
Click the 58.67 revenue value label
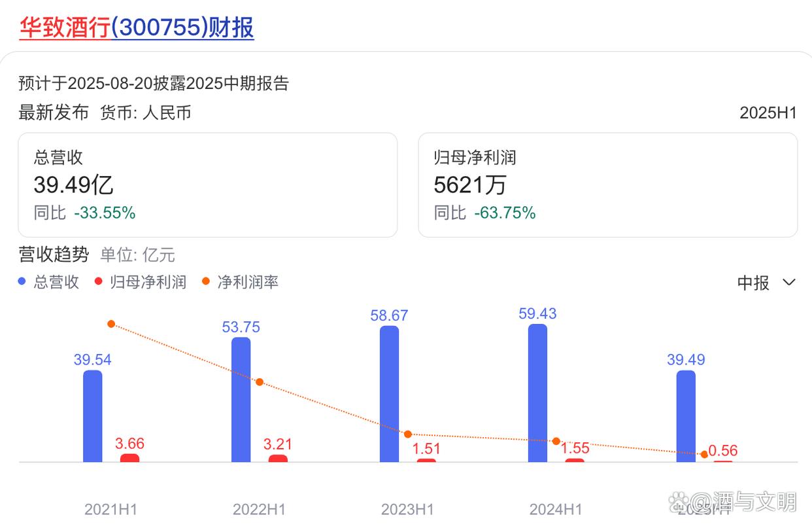[389, 315]
